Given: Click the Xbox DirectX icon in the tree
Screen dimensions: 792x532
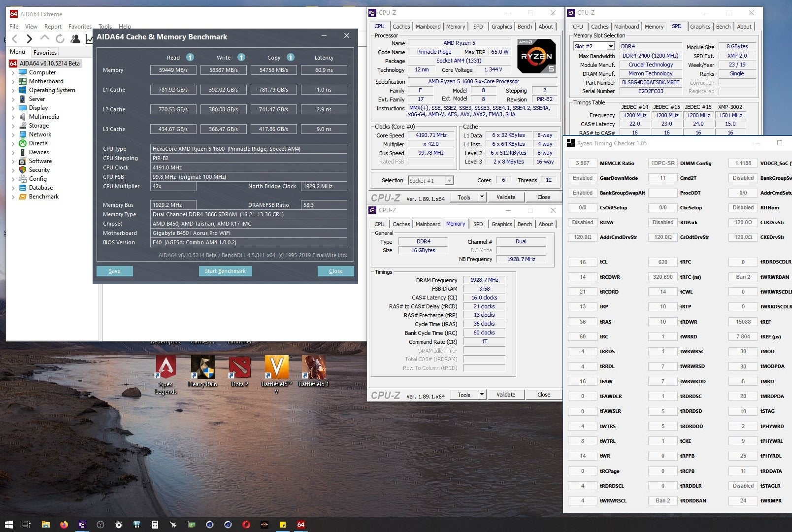Looking at the screenshot, I should pos(23,143).
